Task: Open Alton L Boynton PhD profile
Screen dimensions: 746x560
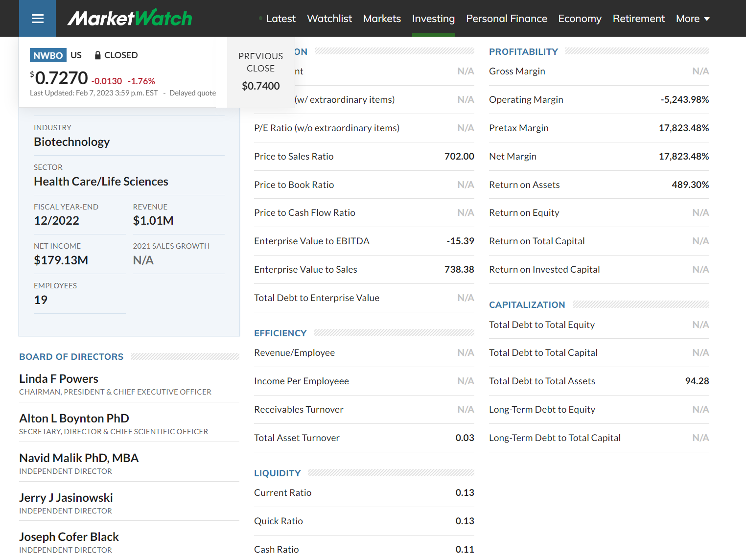Action: tap(74, 419)
